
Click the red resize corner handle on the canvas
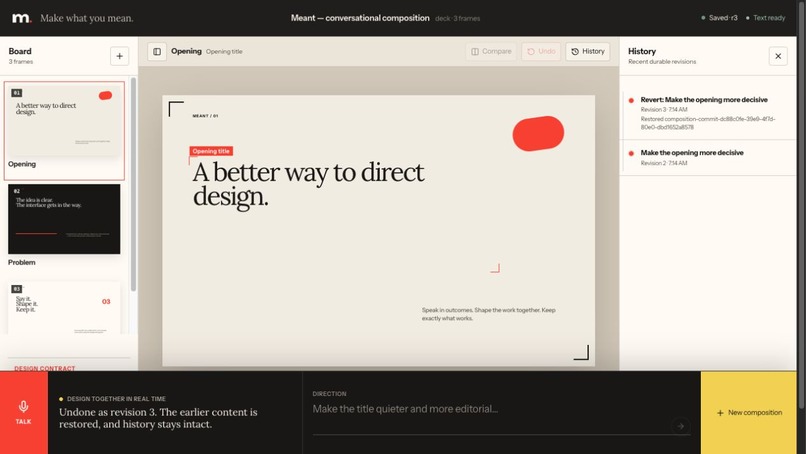[495, 268]
